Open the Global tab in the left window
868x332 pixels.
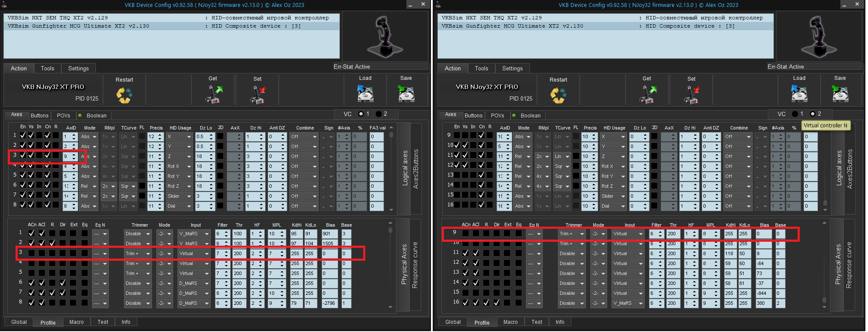[19, 322]
